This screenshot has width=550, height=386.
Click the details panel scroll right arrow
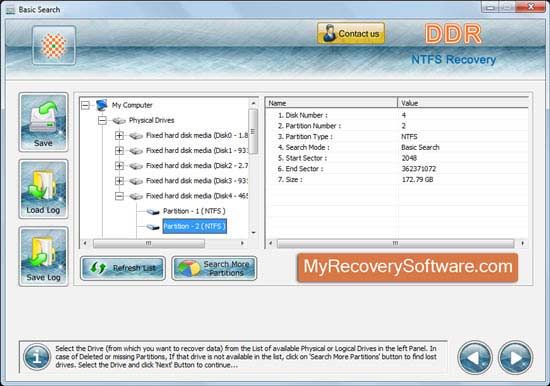pyautogui.click(x=523, y=243)
